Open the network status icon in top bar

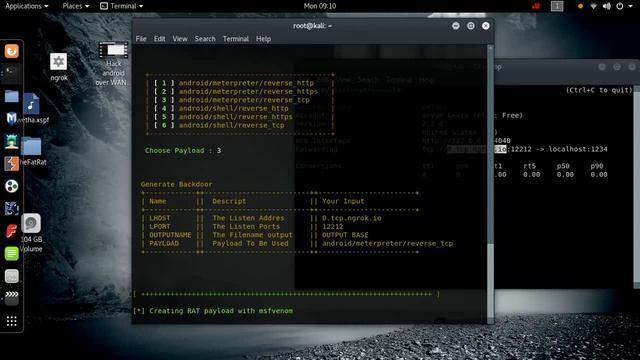pyautogui.click(x=593, y=6)
